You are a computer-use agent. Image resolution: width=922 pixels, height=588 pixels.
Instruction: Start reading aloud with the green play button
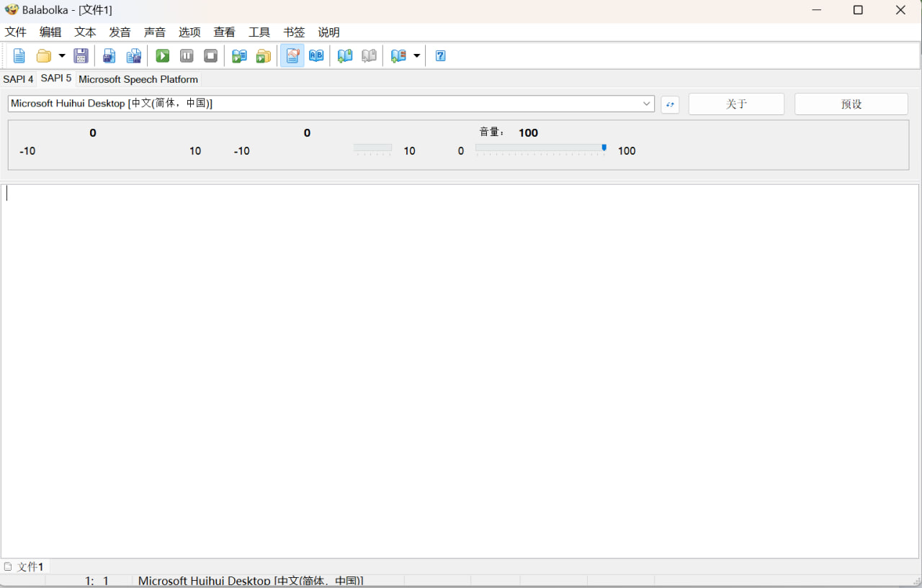coord(163,55)
